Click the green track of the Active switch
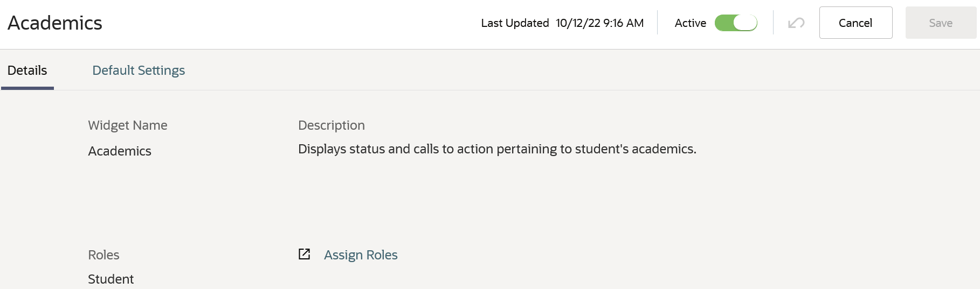 pos(724,23)
